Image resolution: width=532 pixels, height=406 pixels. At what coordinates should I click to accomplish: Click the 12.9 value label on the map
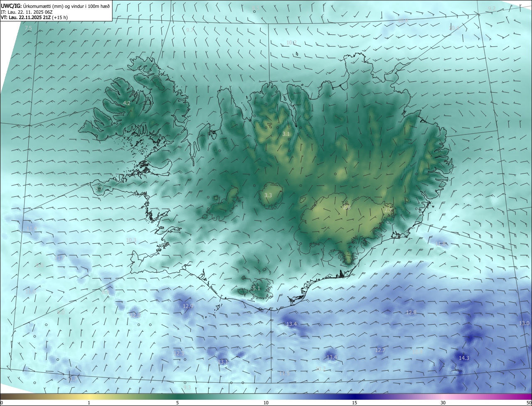[x=188, y=306]
